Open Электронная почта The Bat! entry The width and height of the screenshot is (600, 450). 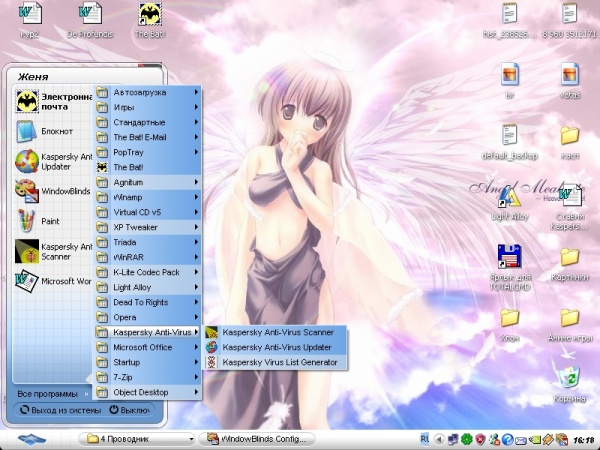[x=54, y=101]
